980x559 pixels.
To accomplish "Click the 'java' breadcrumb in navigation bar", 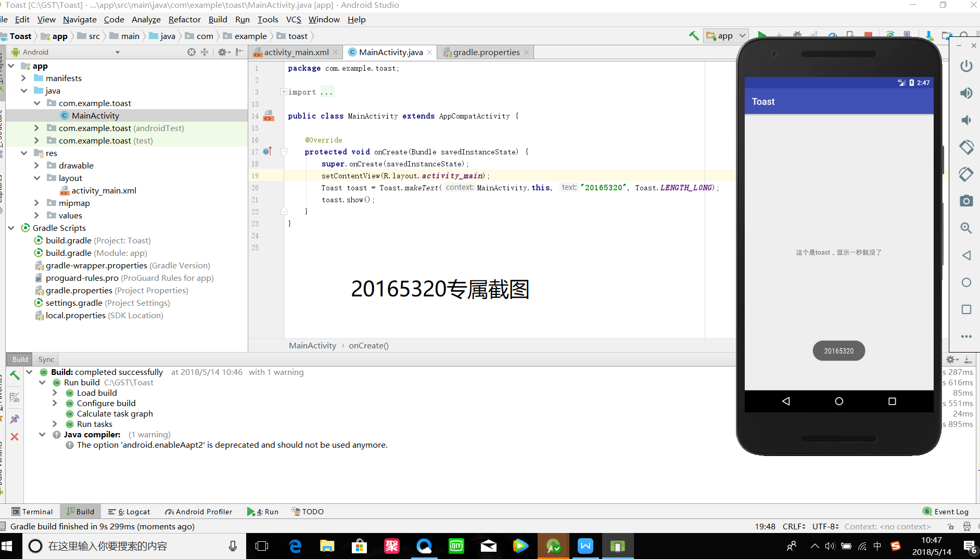I will (x=162, y=36).
